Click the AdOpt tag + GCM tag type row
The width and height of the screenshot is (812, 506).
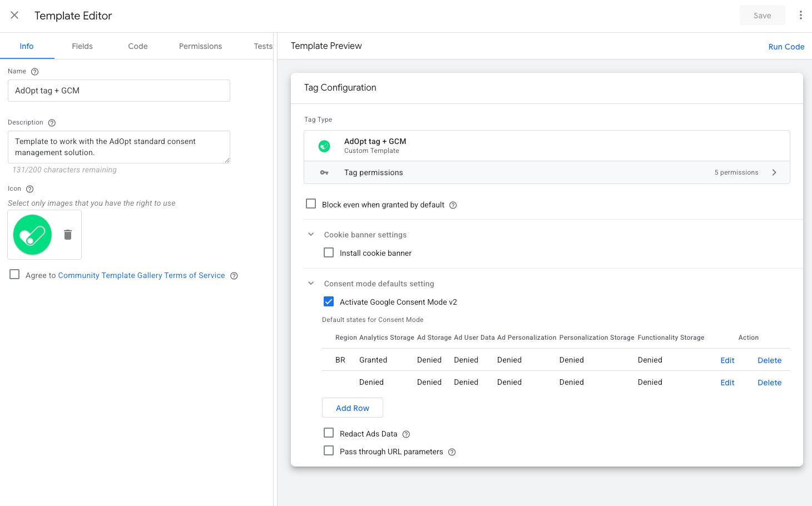547,146
